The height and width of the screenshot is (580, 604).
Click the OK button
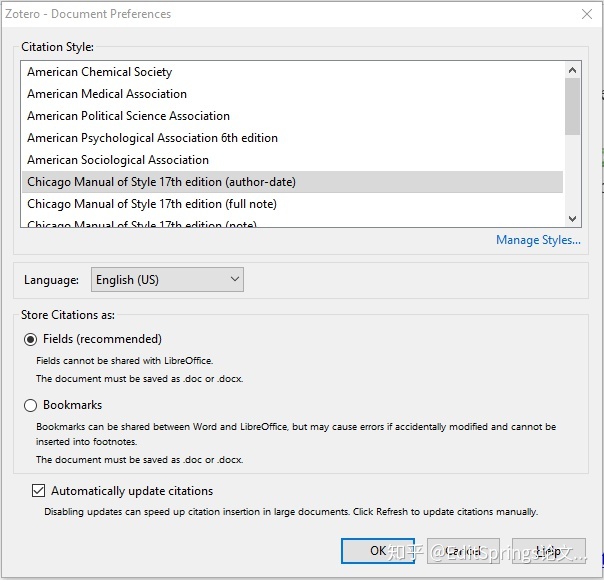378,551
